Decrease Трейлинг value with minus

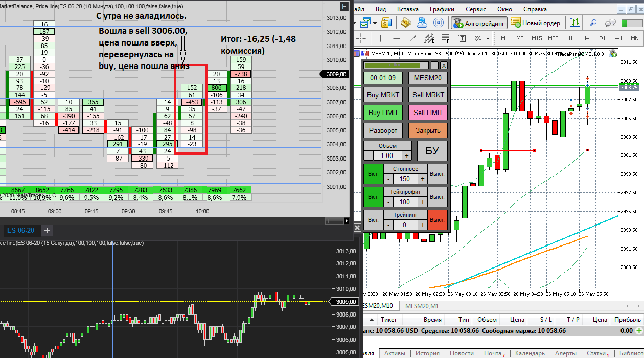388,225
